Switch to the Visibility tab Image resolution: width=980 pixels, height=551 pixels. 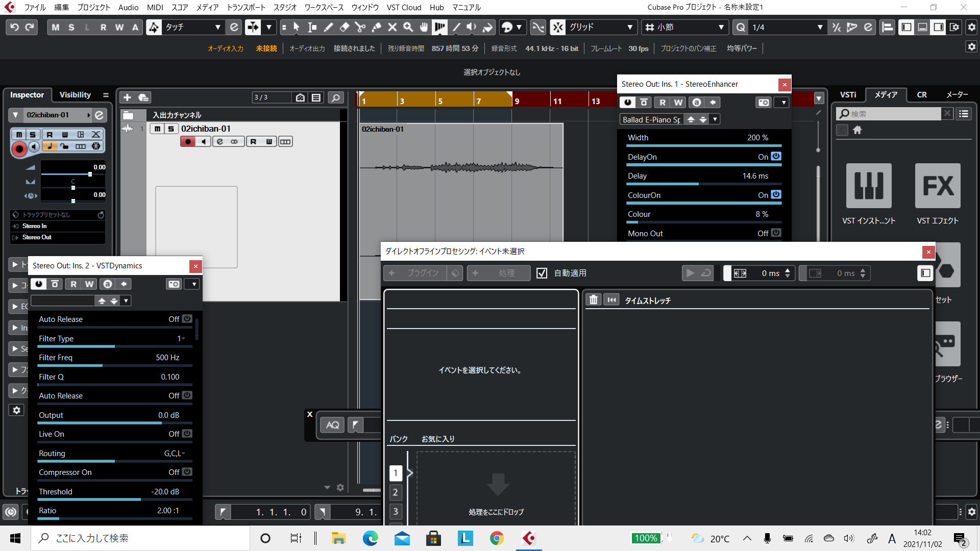[x=75, y=95]
